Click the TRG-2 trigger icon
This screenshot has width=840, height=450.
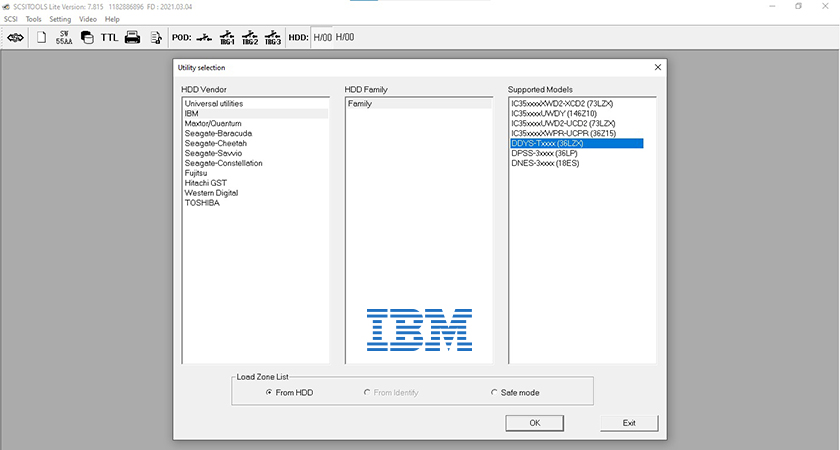(250, 38)
